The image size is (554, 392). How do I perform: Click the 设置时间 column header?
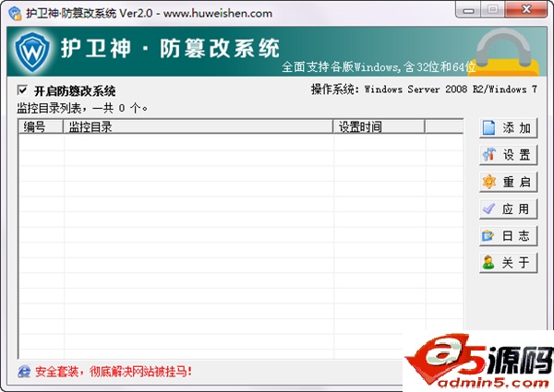(x=379, y=126)
